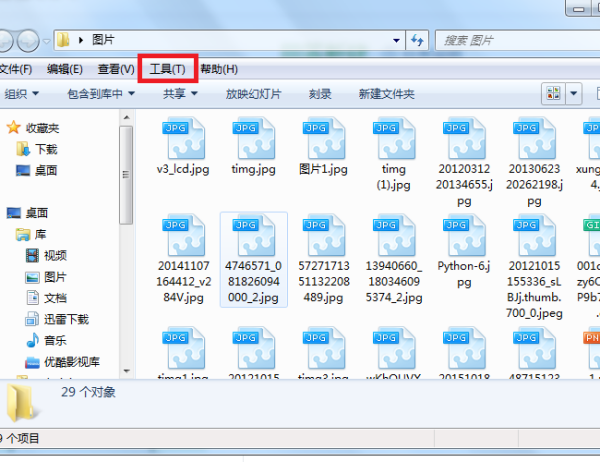Select file v3_lcd.jpg
600x462 pixels.
tap(183, 146)
